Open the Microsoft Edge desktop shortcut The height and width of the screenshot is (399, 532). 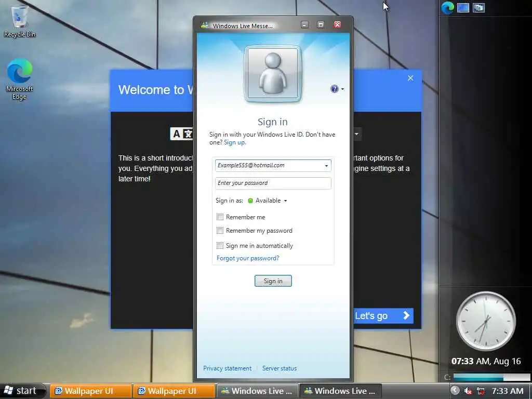pyautogui.click(x=19, y=79)
